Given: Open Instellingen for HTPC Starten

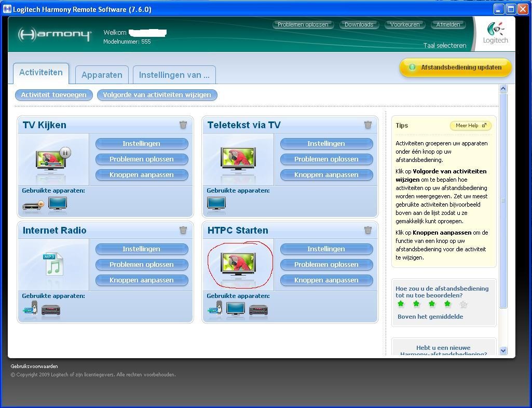Looking at the screenshot, I should [326, 249].
